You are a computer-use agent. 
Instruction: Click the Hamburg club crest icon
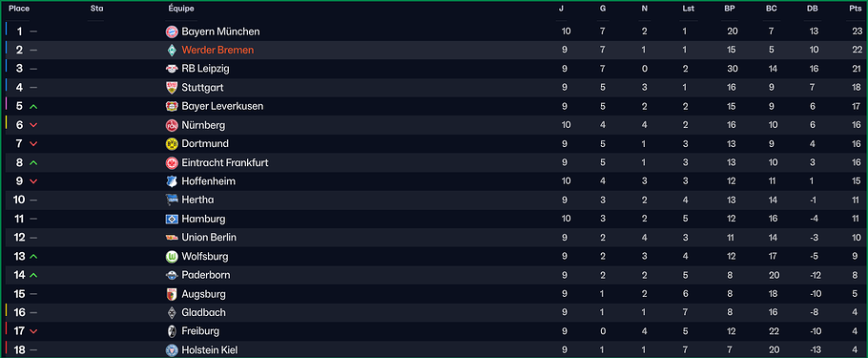pyautogui.click(x=172, y=219)
